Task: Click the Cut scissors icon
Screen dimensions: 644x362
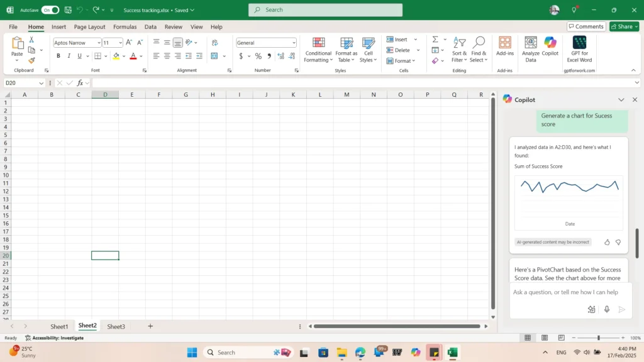Action: click(31, 40)
